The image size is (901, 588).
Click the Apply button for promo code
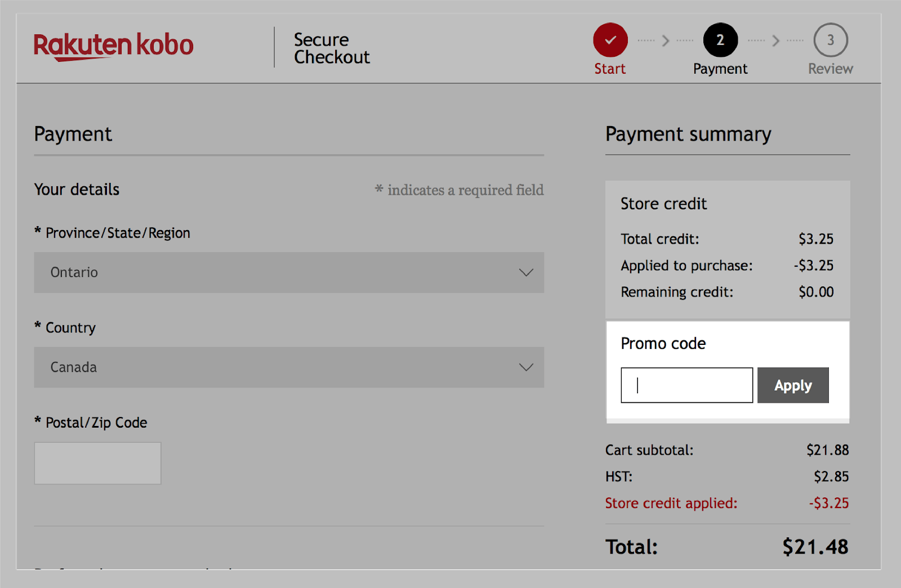click(x=793, y=385)
